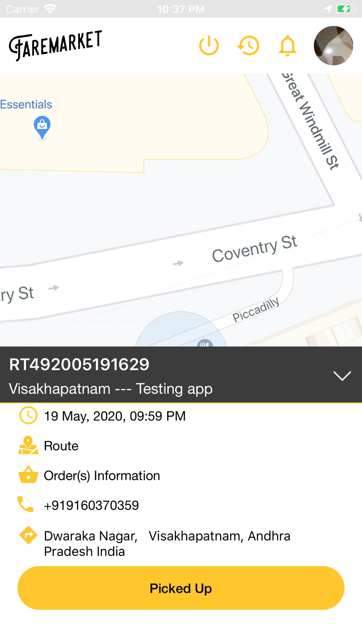Tap the Coventry St label on map
The height and width of the screenshot is (644, 362).
[x=254, y=248]
